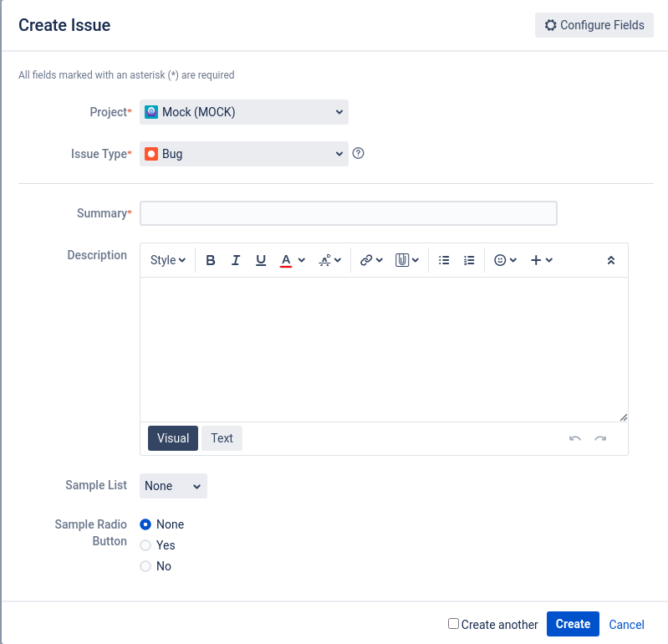The width and height of the screenshot is (668, 644).
Task: Click the Sample Radio Button label
Action: 91,533
